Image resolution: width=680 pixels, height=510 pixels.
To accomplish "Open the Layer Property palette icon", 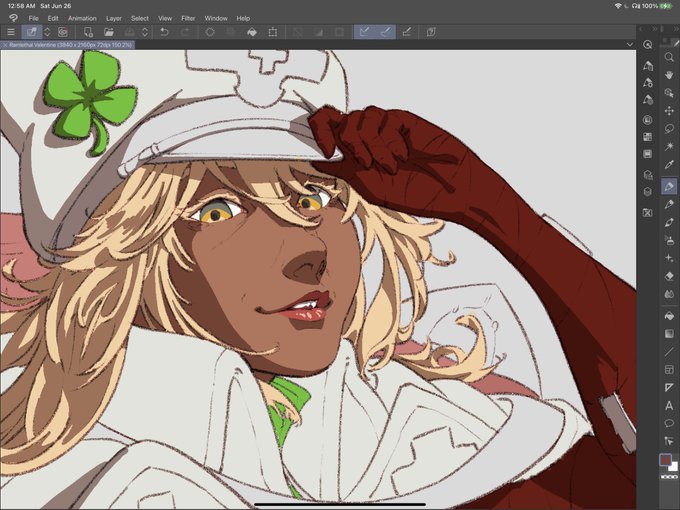I will point(647,175).
